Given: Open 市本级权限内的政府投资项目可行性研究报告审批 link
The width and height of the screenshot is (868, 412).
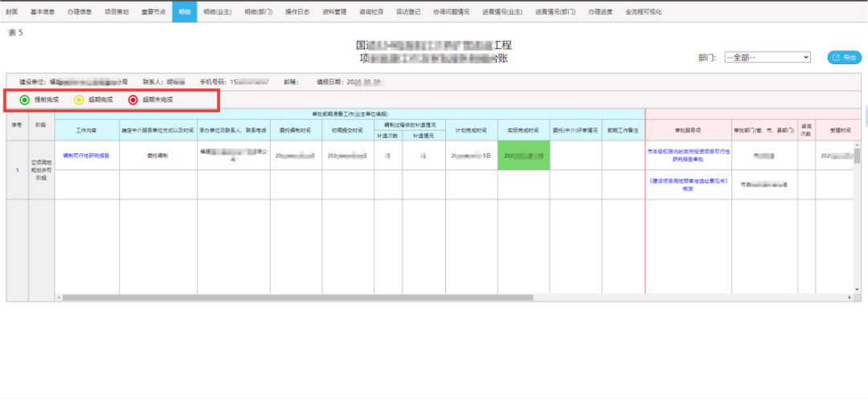Looking at the screenshot, I should coord(688,155).
